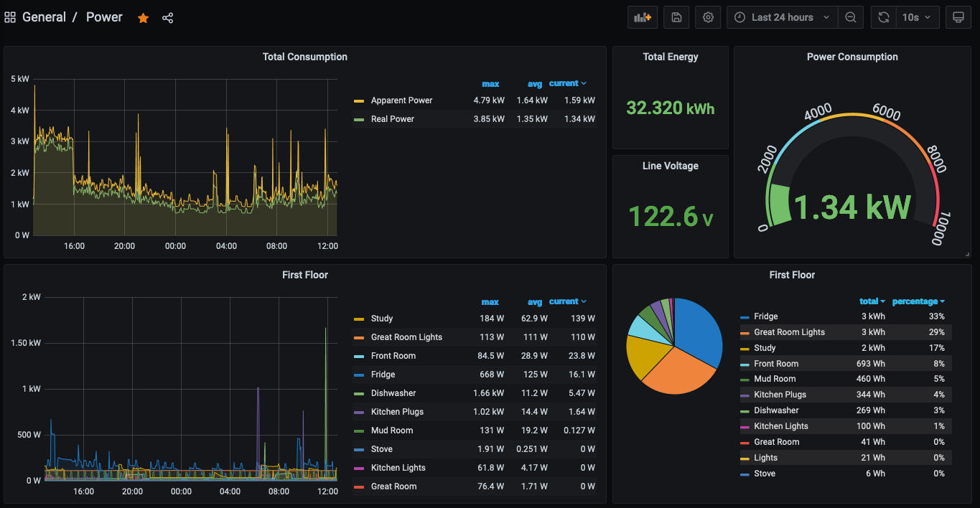Star this Power dashboard
Viewport: 980px width, 508px height.
[x=144, y=18]
